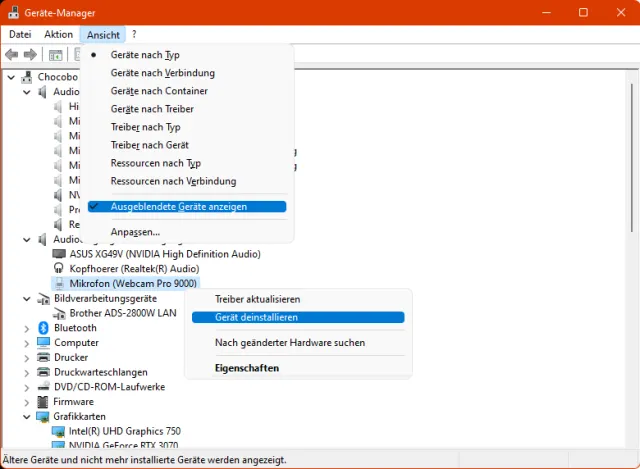Open Eigenschaften from the context menu
Screen dimensions: 640x469
coord(247,368)
